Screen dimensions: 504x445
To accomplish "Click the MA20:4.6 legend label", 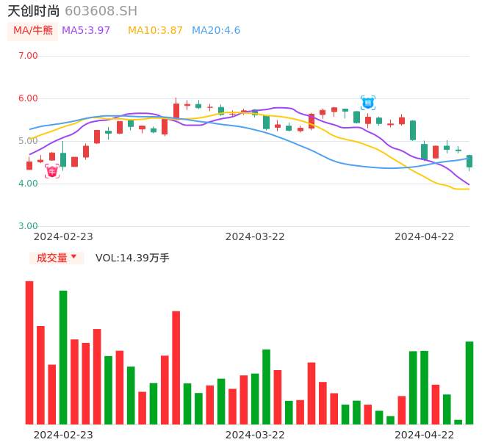I will (216, 31).
